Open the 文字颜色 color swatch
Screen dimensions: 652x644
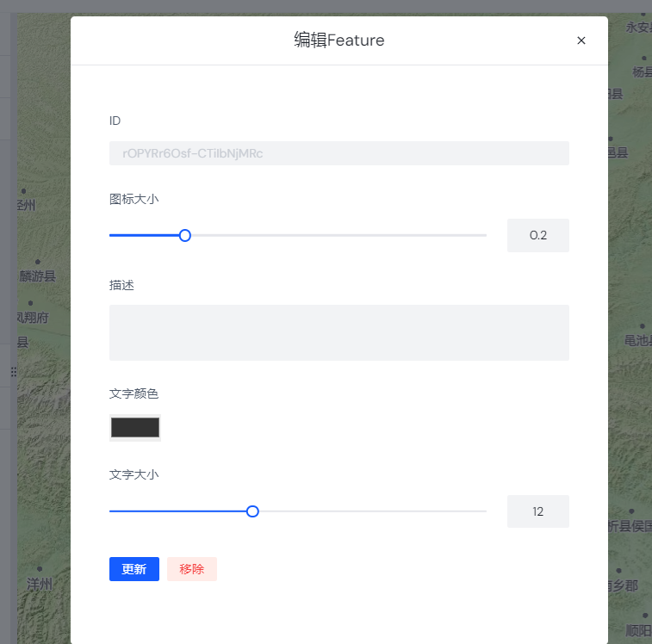pos(135,428)
